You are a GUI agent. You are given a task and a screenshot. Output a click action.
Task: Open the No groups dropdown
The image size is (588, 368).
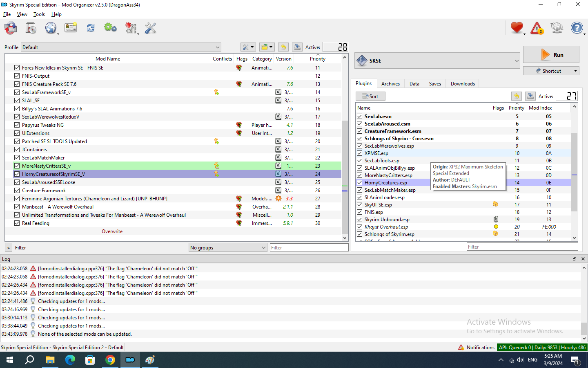(x=227, y=248)
